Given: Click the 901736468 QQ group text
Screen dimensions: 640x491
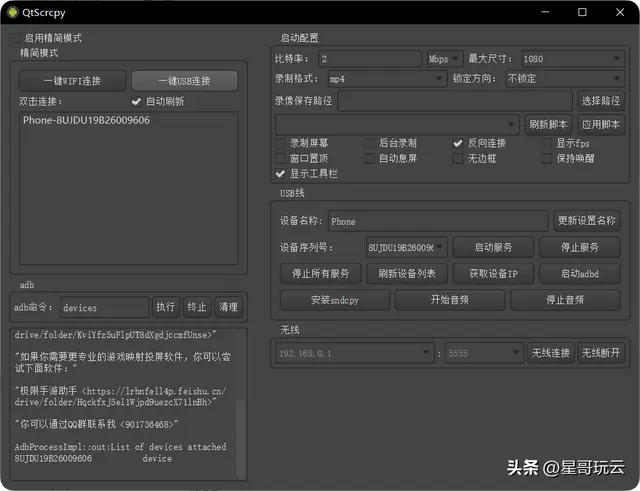Looking at the screenshot, I should coord(149,424).
